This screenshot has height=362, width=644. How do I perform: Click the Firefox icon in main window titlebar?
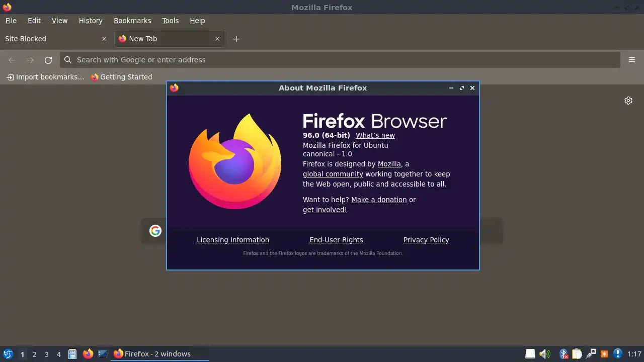(7, 7)
